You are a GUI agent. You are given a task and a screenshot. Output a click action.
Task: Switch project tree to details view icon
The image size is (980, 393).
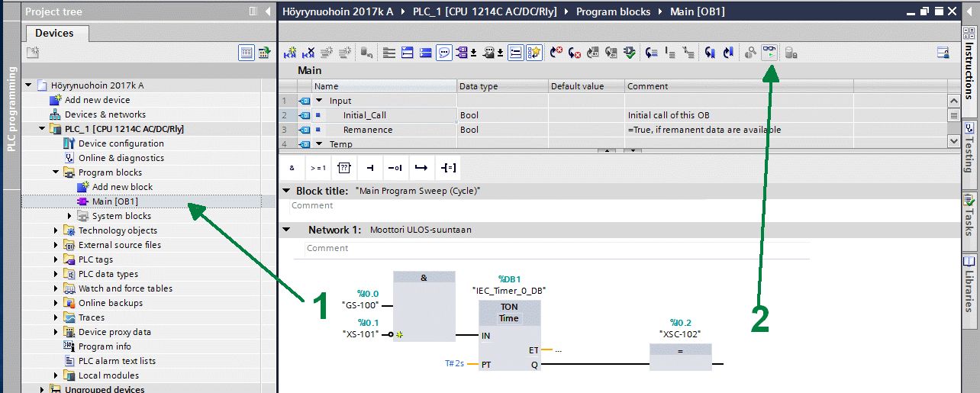point(247,52)
